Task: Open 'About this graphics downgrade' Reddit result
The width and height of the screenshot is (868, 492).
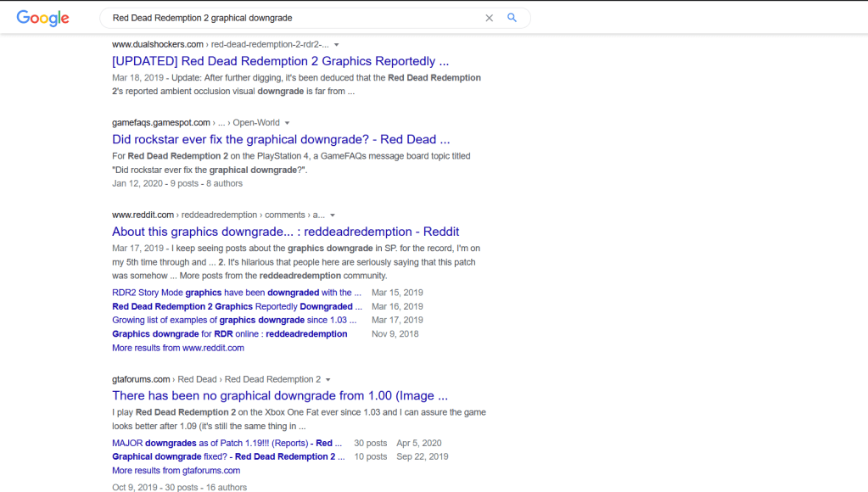Action: coord(285,232)
